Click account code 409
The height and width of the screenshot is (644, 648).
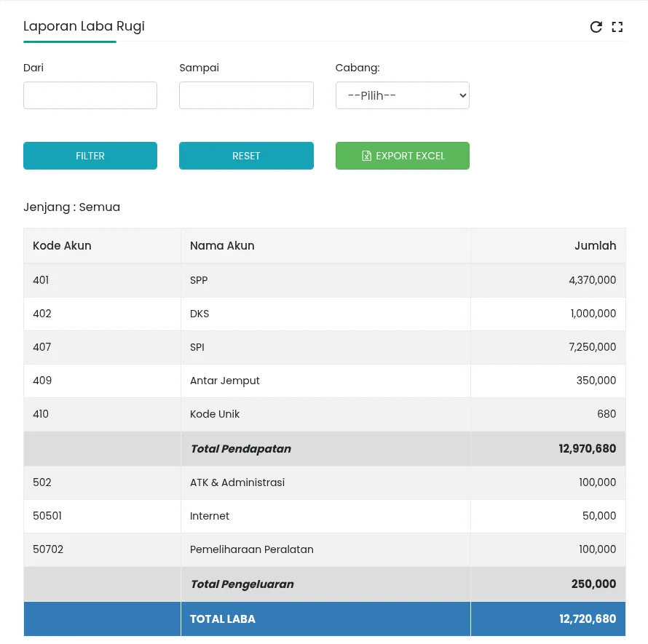point(42,381)
